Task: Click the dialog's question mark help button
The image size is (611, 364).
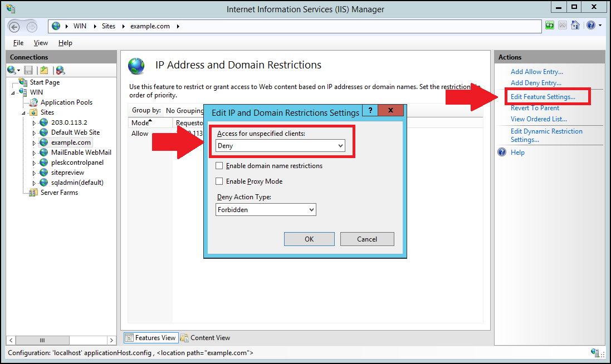Action: (x=370, y=110)
